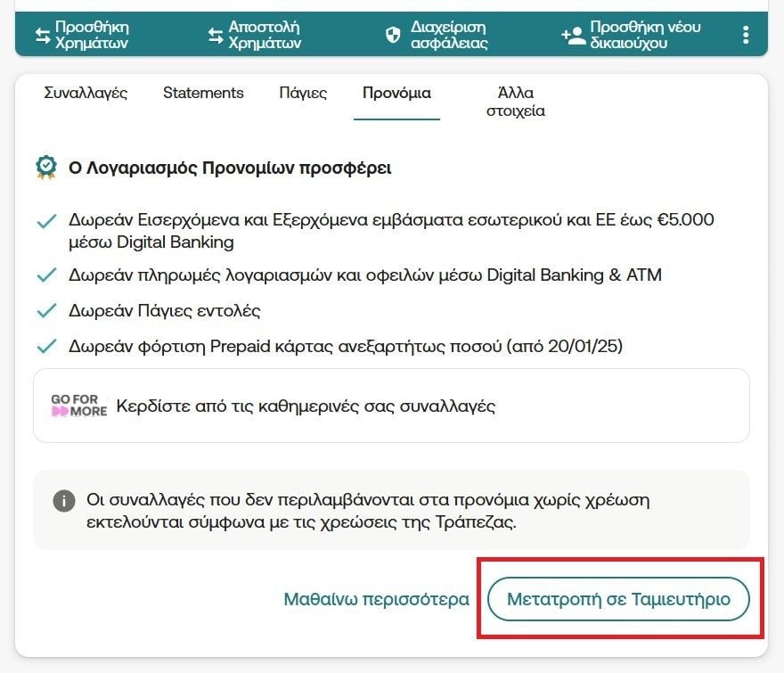Select the Πάγιες tab
The width and height of the screenshot is (784, 673).
coord(303,93)
